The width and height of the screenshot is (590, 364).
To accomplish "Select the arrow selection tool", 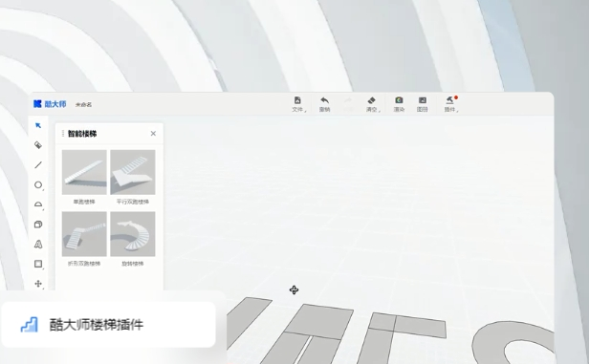I will (x=38, y=125).
